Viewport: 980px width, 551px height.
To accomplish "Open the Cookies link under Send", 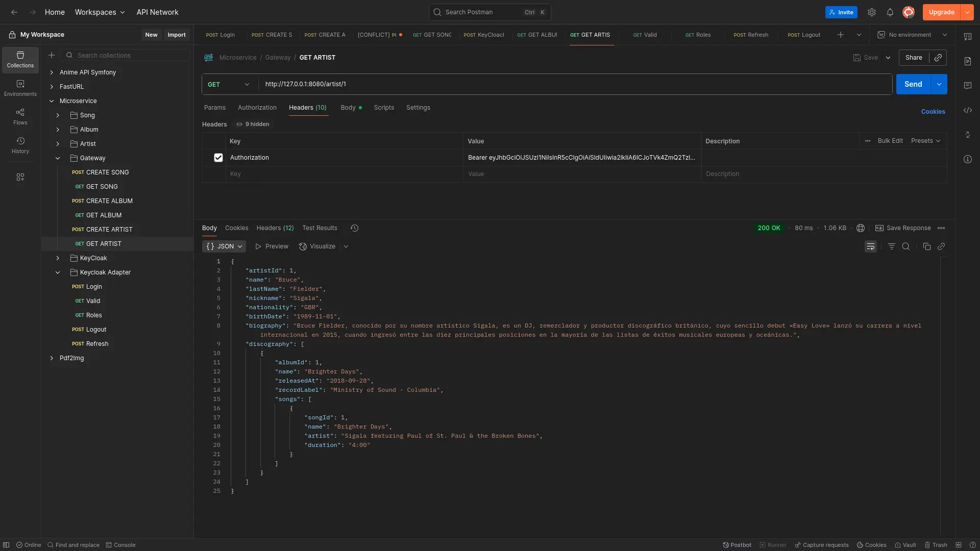I will (x=933, y=112).
